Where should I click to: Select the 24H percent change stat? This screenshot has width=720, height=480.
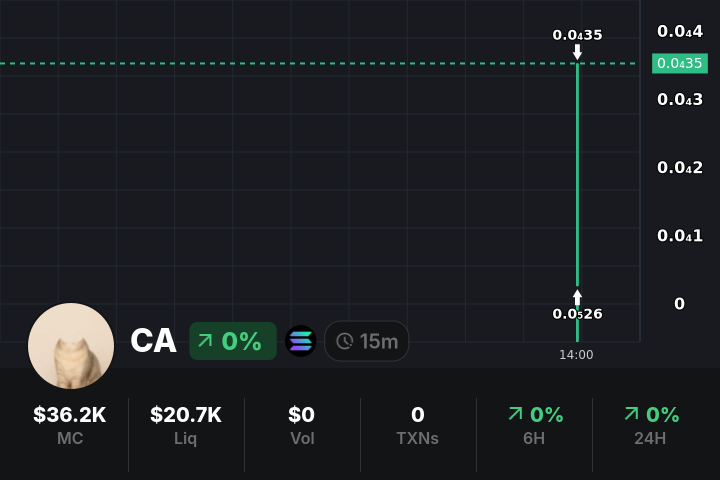(651, 424)
